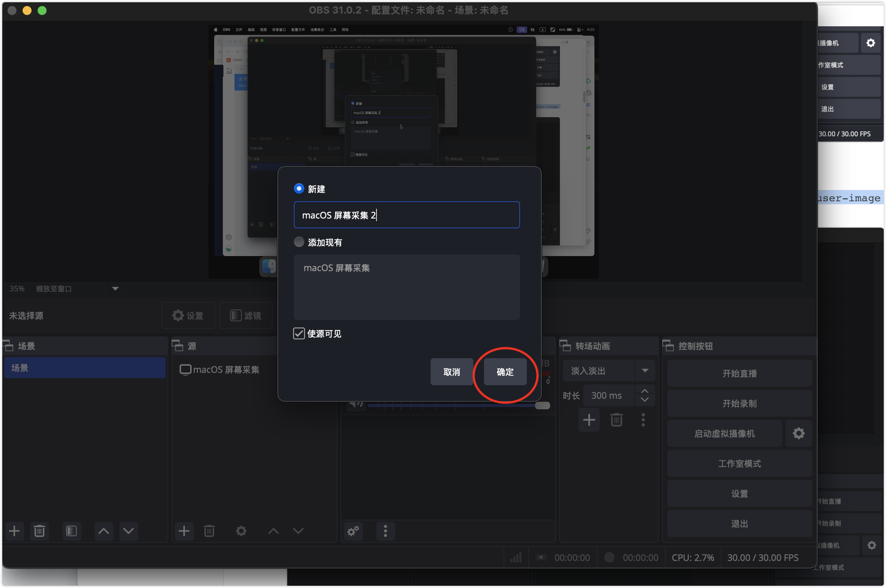Add a source using the plus icon
The width and height of the screenshot is (886, 588).
pyautogui.click(x=184, y=531)
